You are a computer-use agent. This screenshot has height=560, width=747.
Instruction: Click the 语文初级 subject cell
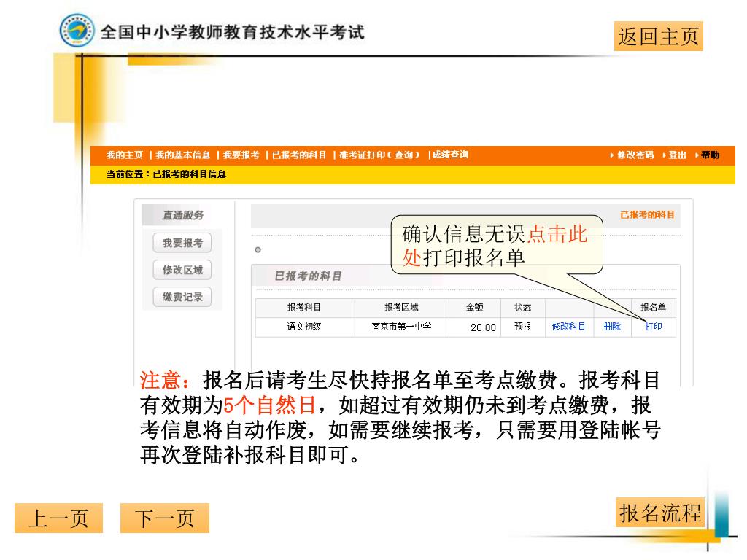tap(304, 327)
